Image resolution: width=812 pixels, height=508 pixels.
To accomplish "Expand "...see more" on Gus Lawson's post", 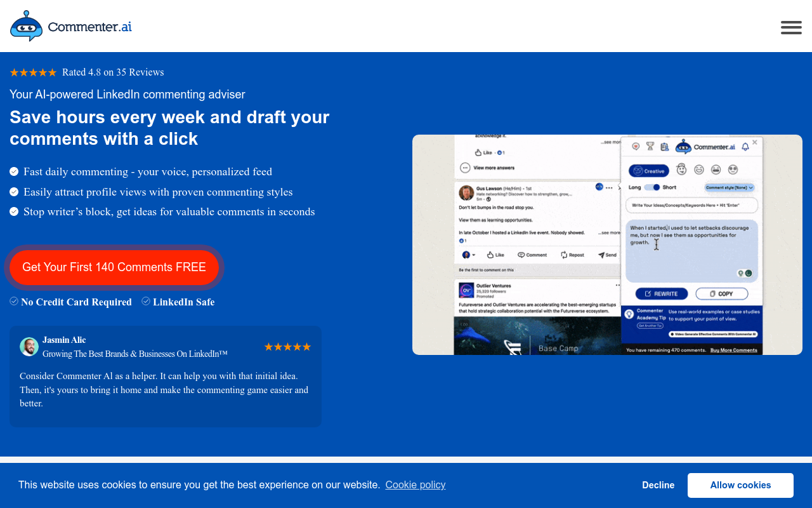I will [x=610, y=233].
